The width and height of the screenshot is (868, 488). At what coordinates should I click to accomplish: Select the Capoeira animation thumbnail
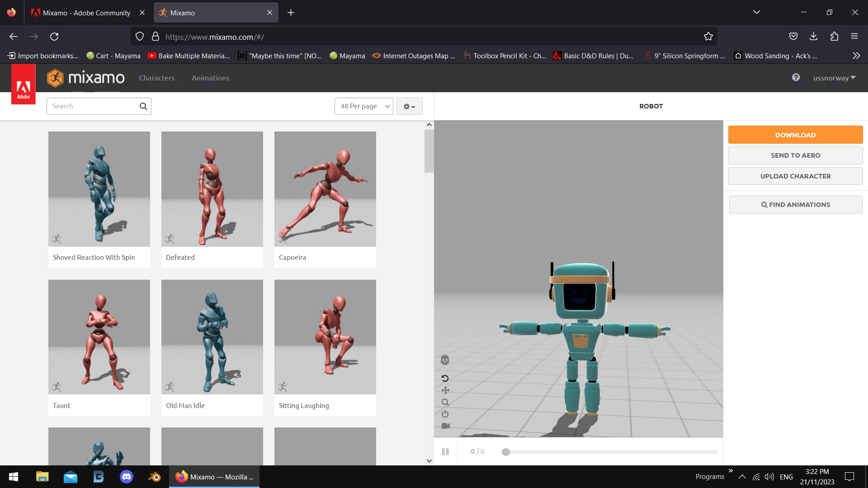coord(325,189)
